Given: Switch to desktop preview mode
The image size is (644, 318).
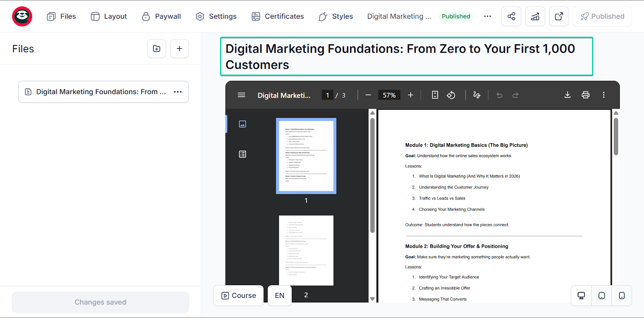Looking at the screenshot, I should pos(581,295).
